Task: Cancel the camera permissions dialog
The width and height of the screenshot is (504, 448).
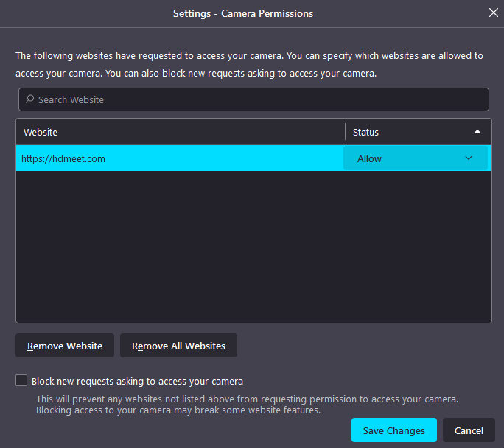Action: pyautogui.click(x=469, y=430)
